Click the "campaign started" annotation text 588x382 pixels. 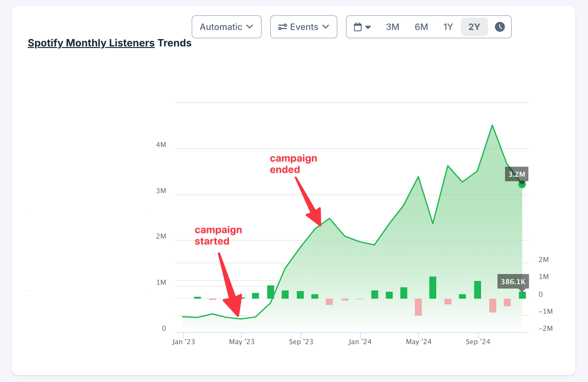[x=218, y=236]
